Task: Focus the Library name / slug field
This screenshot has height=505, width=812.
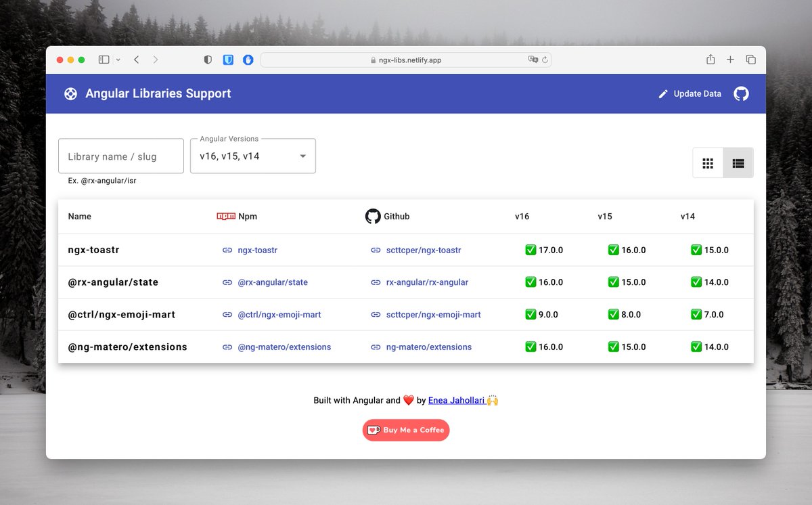Action: click(x=121, y=156)
